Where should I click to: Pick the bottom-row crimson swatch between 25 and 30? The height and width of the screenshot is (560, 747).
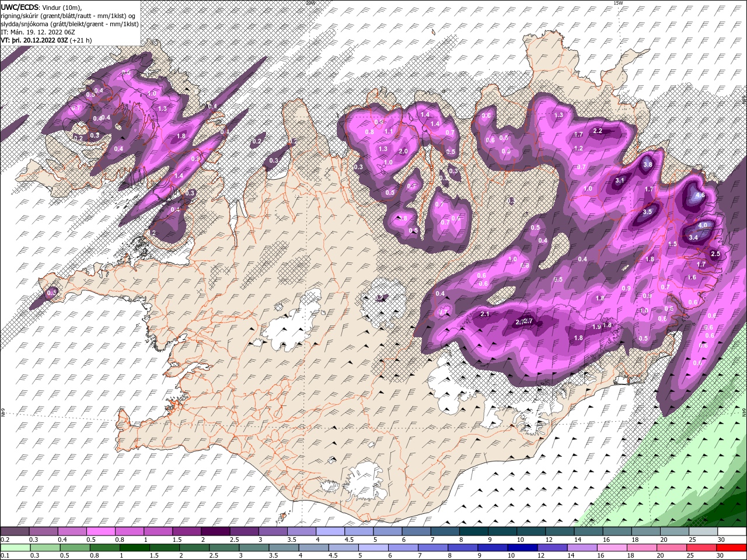click(x=702, y=548)
